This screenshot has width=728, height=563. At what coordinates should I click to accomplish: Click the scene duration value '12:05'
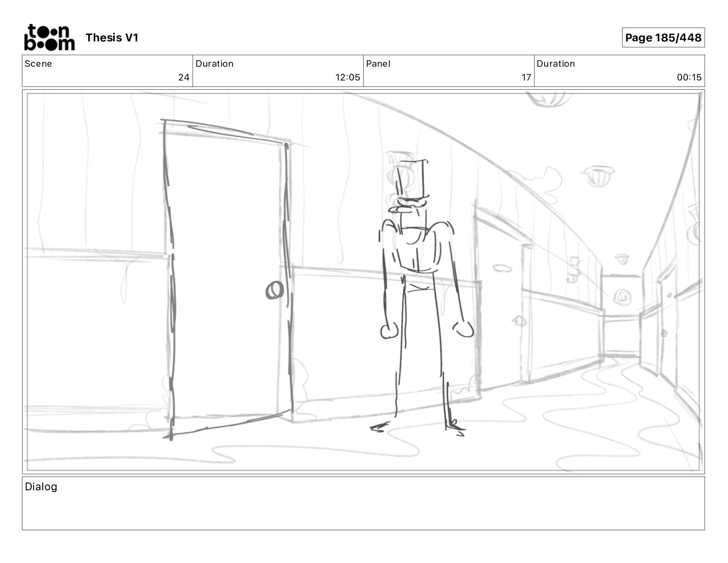tap(348, 77)
